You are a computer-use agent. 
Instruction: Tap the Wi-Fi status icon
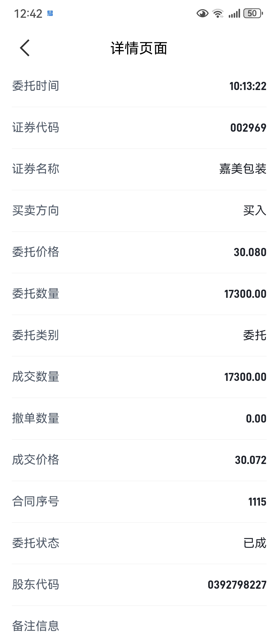pos(218,13)
